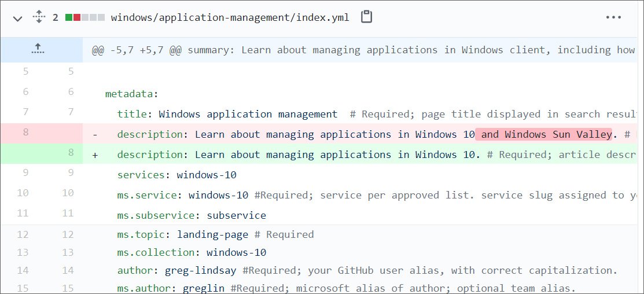Click the plus marker on the added line

click(x=95, y=155)
